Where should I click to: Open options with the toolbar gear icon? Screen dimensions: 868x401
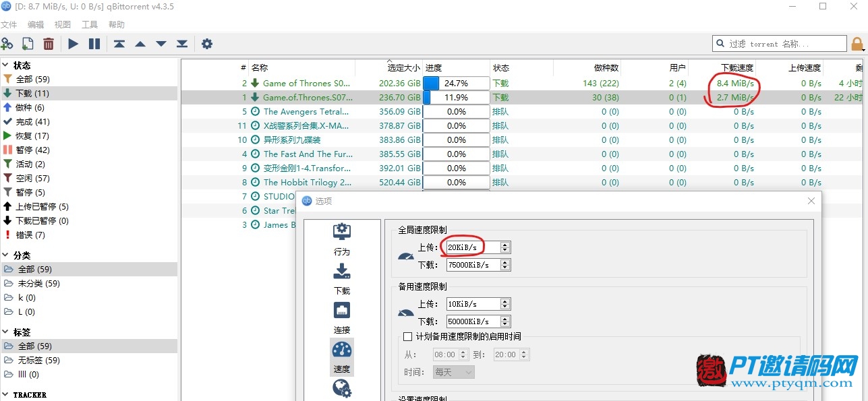point(207,44)
